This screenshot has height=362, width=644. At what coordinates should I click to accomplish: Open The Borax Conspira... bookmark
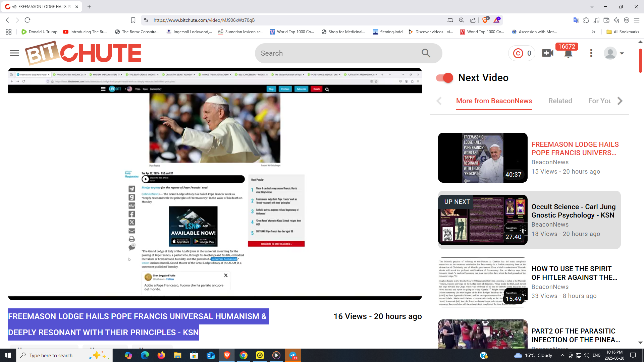pyautogui.click(x=137, y=32)
